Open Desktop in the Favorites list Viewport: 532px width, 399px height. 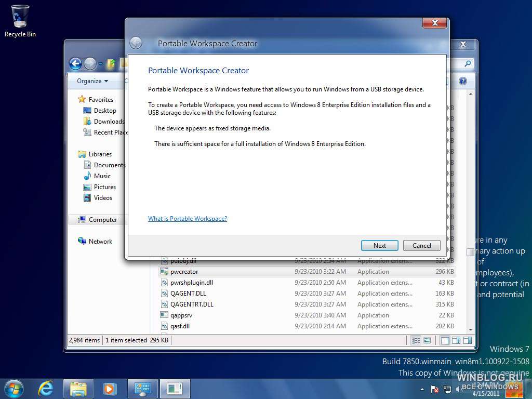105,110
